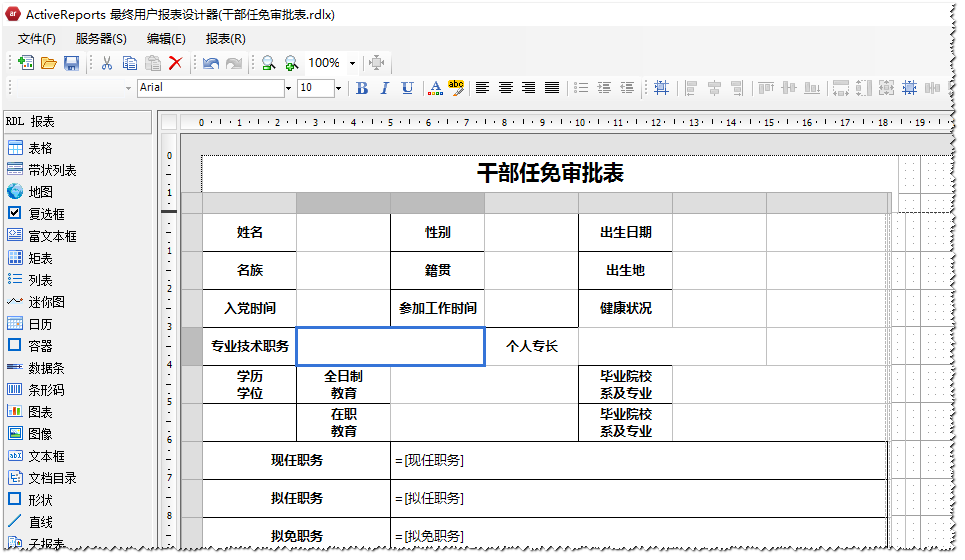Image resolution: width=965 pixels, height=560 pixels.
Task: Click the make same width icon
Action: click(841, 89)
